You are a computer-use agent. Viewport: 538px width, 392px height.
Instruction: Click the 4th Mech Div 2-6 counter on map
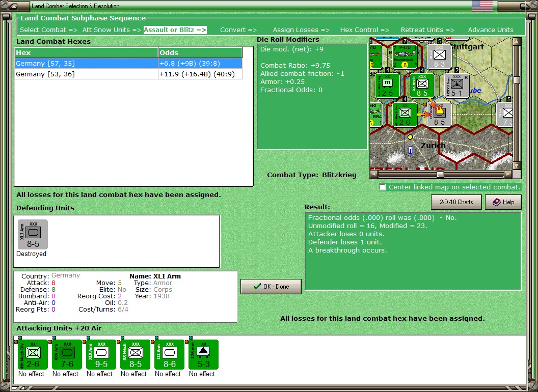(405, 115)
